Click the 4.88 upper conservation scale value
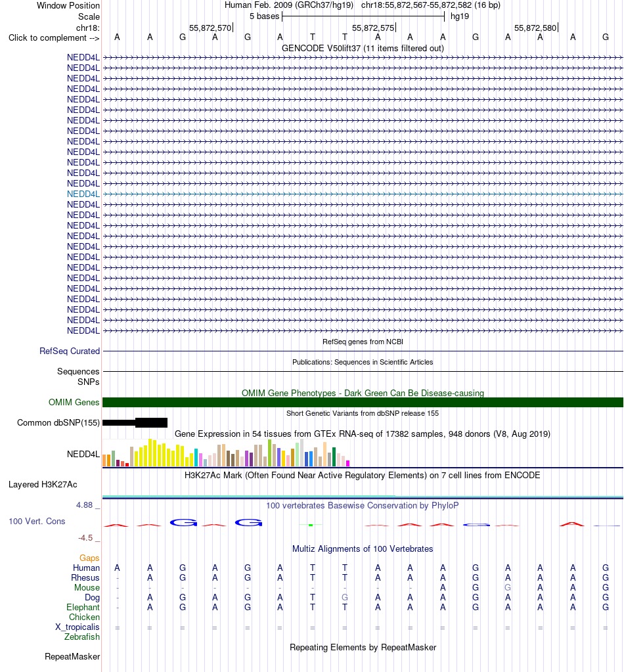The height and width of the screenshot is (672, 624). (85, 505)
